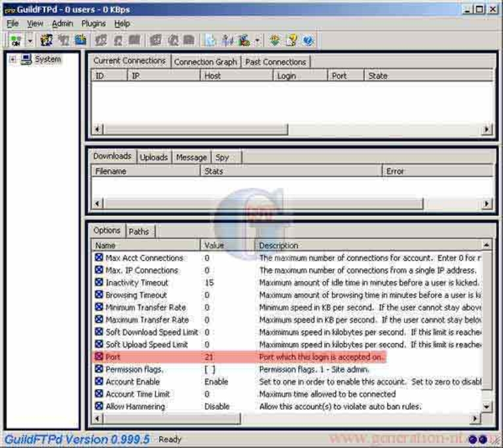Click the light blue document toolbar icon
Viewport: 503px width, 448px height.
pyautogui.click(x=210, y=41)
